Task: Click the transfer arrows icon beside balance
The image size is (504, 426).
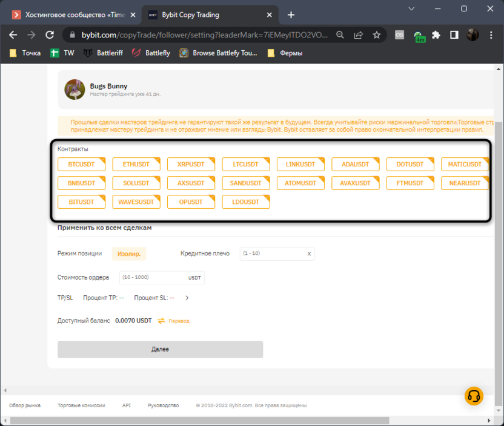Action: pyautogui.click(x=162, y=321)
